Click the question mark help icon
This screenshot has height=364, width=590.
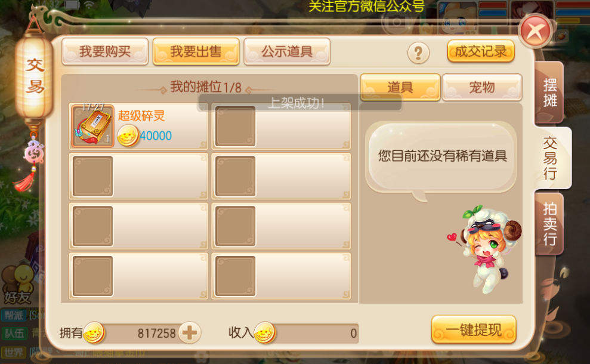coord(418,53)
